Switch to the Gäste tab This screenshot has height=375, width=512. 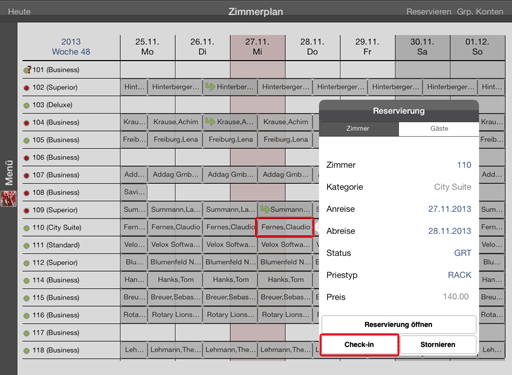[439, 129]
